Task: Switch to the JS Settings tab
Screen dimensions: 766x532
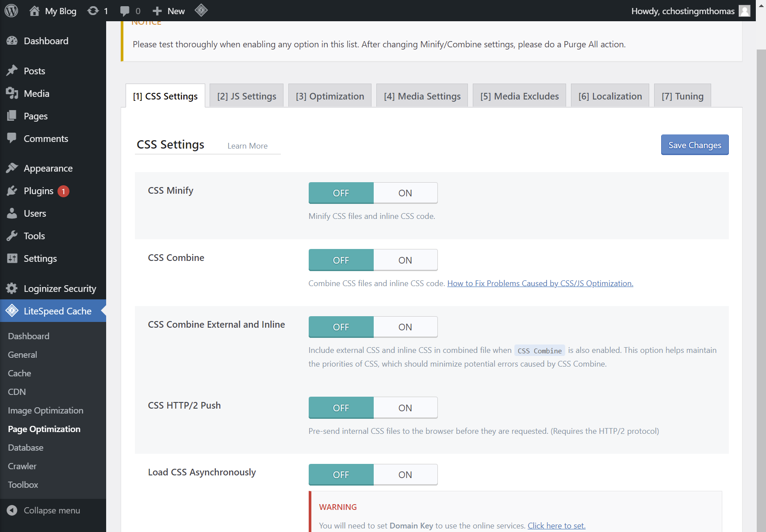Action: pyautogui.click(x=246, y=96)
